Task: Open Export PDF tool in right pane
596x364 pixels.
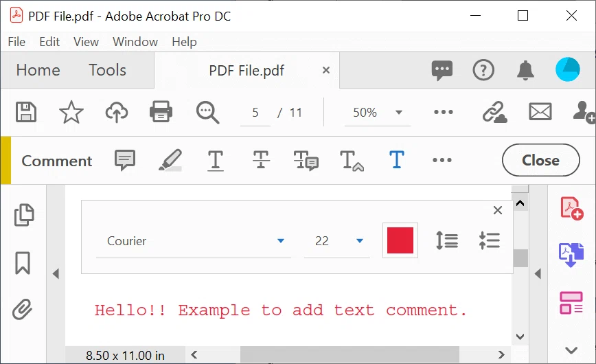Action: point(571,255)
